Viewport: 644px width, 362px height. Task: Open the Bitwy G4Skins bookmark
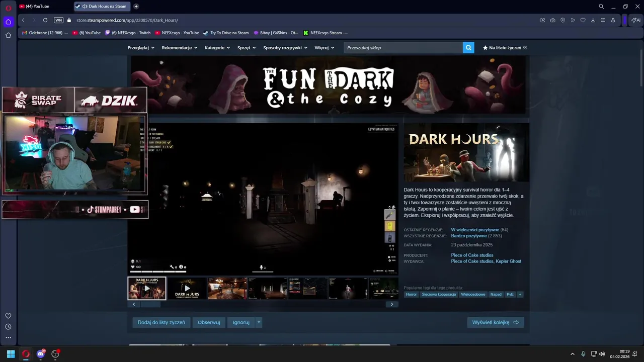pyautogui.click(x=276, y=33)
